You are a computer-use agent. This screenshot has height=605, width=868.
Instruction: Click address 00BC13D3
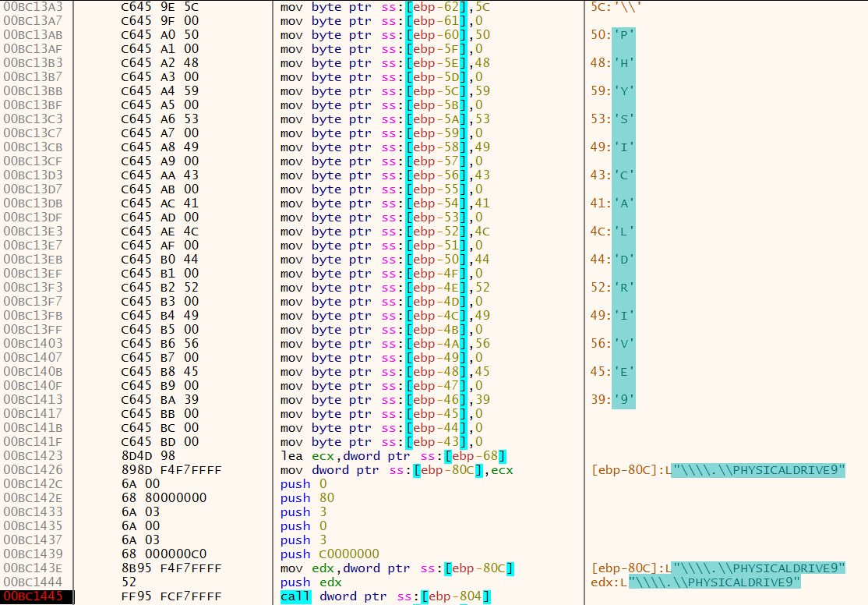(34, 175)
